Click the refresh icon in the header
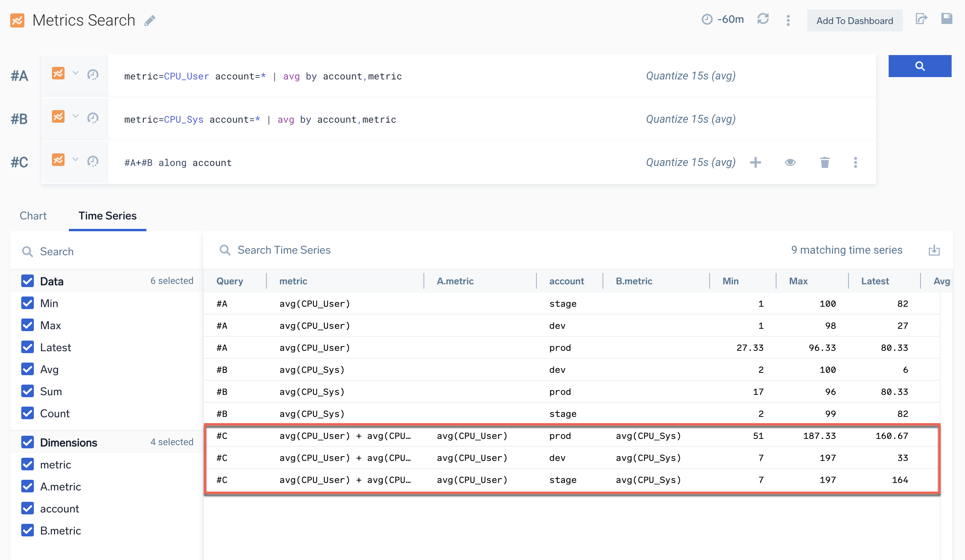 (x=763, y=19)
